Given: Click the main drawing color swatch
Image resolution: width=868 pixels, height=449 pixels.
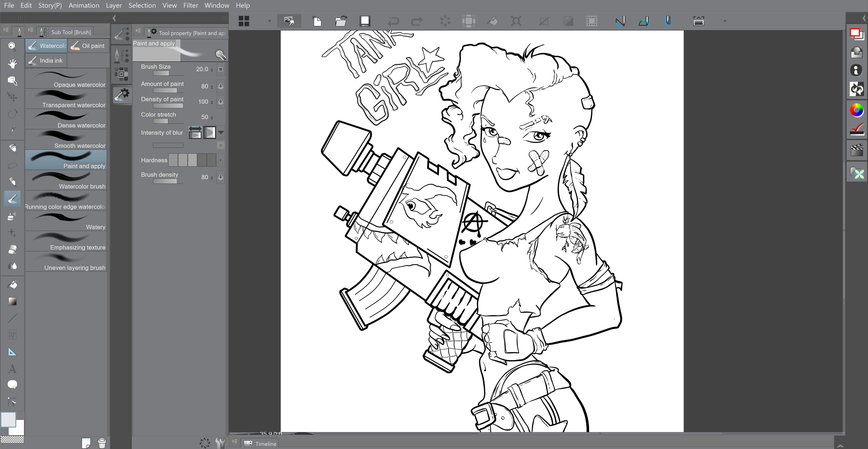Looking at the screenshot, I should click(x=8, y=419).
